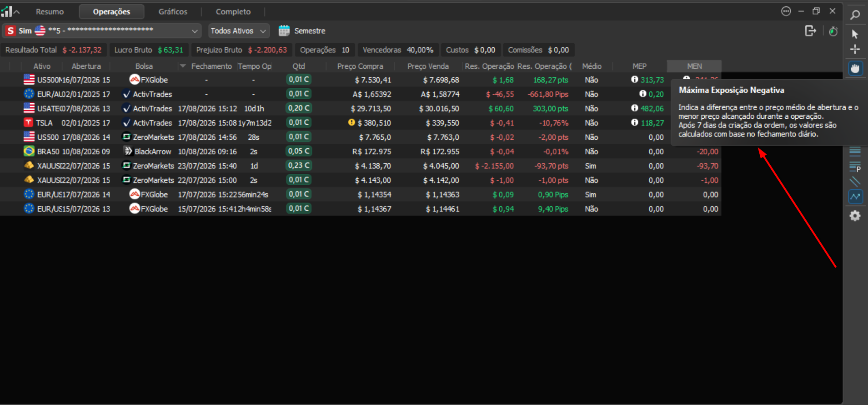Viewport: 868px width, 405px height.
Task: Open the Gráficos tab
Action: point(173,11)
